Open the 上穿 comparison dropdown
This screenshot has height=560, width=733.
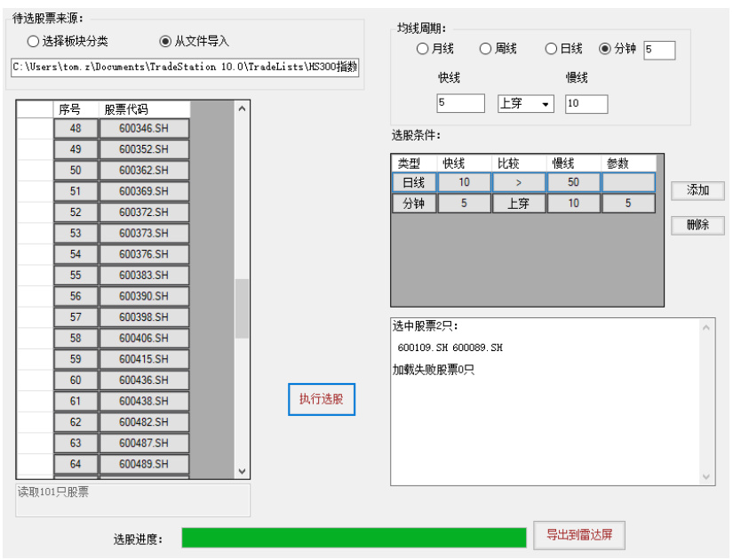(525, 104)
